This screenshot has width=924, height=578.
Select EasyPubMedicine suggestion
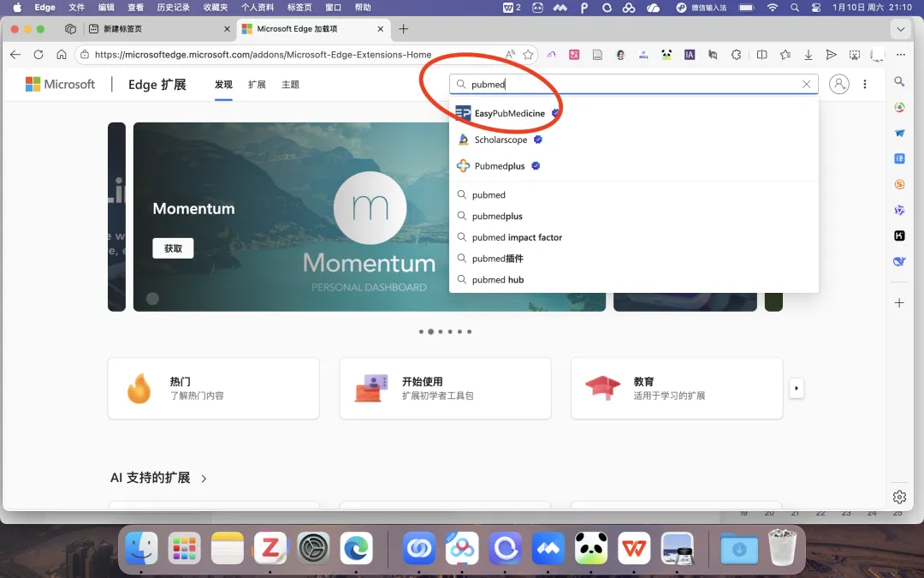coord(633,113)
